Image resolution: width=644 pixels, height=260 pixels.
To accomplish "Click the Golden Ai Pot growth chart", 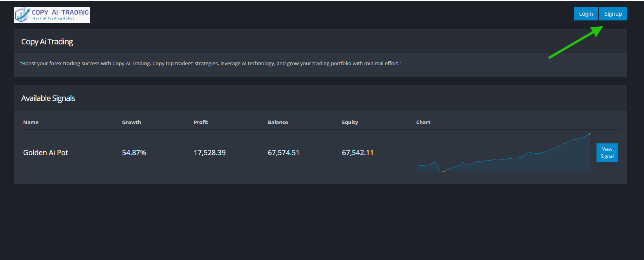I will pyautogui.click(x=503, y=157).
